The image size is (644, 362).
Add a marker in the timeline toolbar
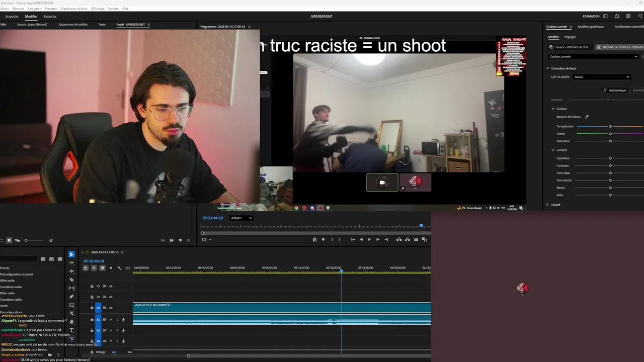[x=111, y=268]
